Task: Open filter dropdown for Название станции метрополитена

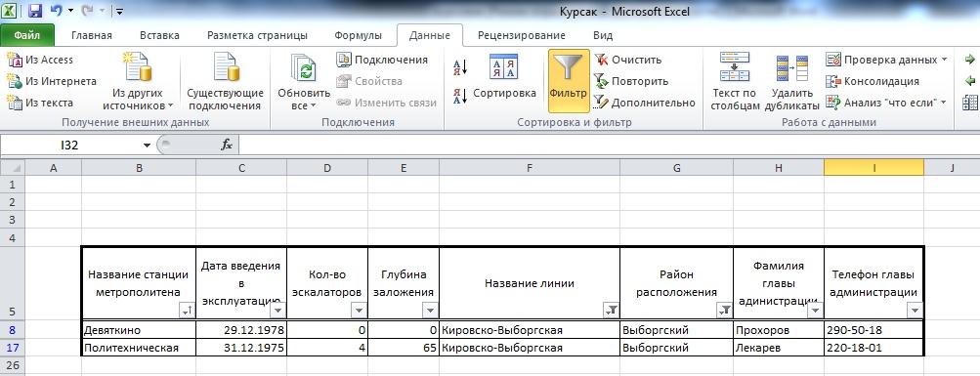Action: click(187, 311)
